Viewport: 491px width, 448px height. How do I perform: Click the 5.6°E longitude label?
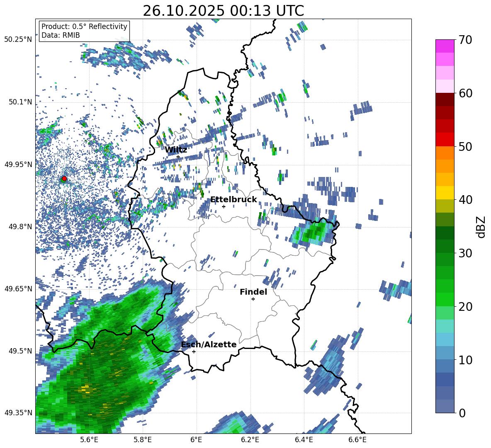(89, 440)
